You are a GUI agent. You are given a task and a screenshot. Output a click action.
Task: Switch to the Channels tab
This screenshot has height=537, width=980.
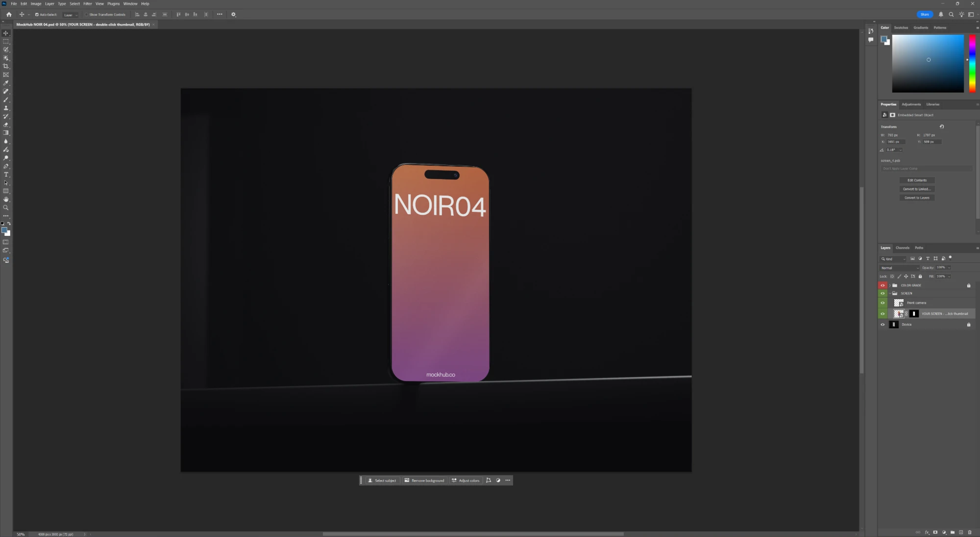coord(903,248)
